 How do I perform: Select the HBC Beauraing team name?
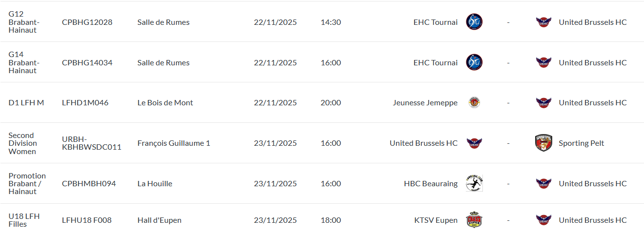[x=431, y=183]
